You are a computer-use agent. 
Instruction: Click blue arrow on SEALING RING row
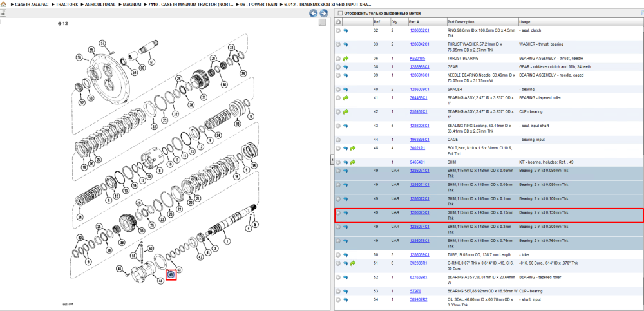tap(345, 126)
